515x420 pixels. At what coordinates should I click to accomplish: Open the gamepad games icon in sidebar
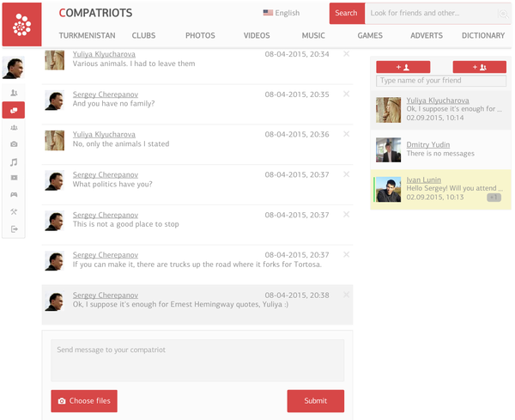(x=14, y=195)
